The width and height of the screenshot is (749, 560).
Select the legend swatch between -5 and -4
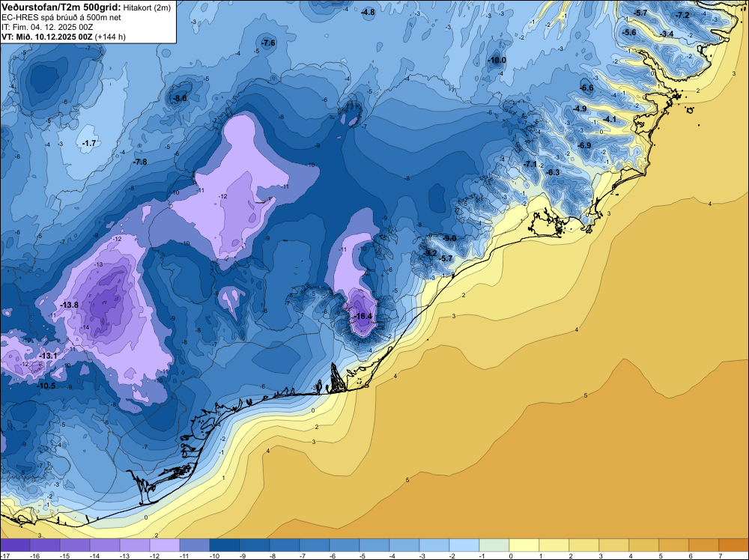point(374,545)
